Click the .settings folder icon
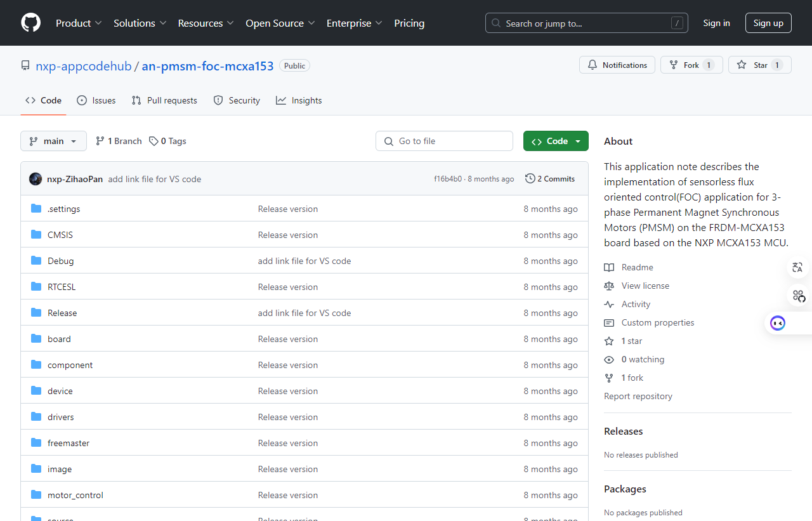 [x=36, y=209]
